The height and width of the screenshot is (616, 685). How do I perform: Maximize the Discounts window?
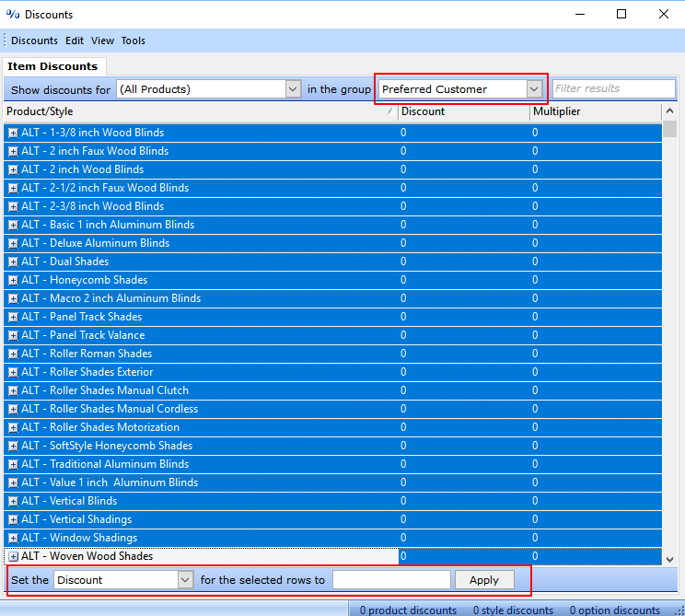[x=621, y=14]
